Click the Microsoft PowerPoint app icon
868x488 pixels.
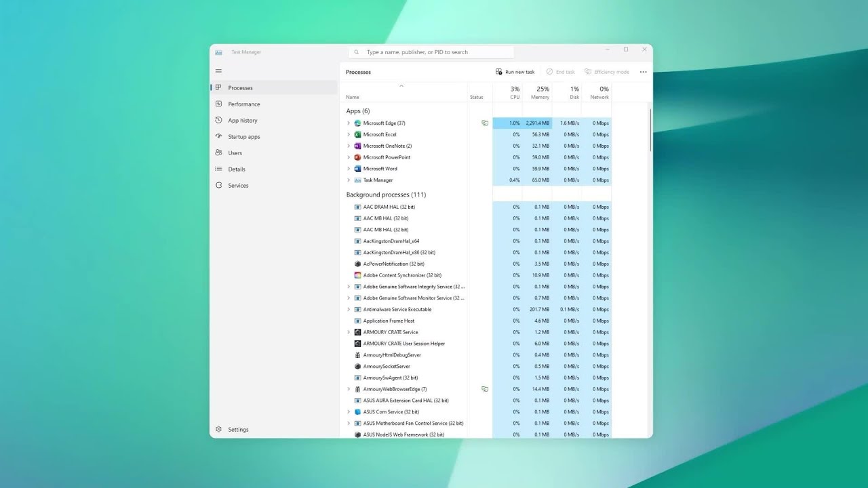click(x=357, y=157)
